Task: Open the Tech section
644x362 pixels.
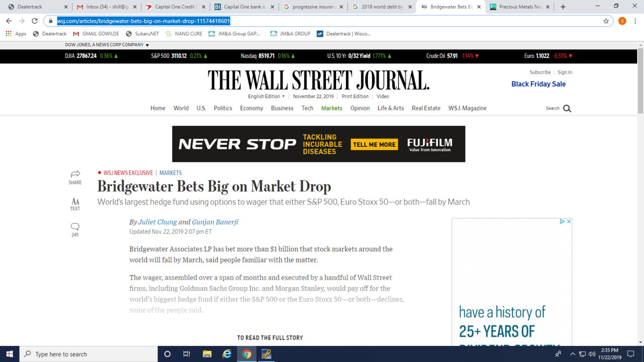Action: (307, 108)
